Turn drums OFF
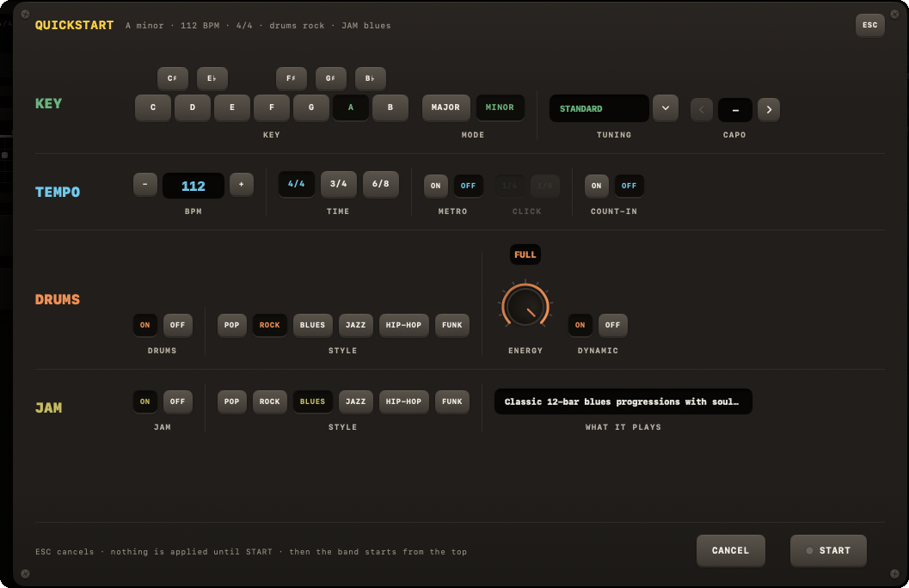This screenshot has width=909, height=588. 177,325
